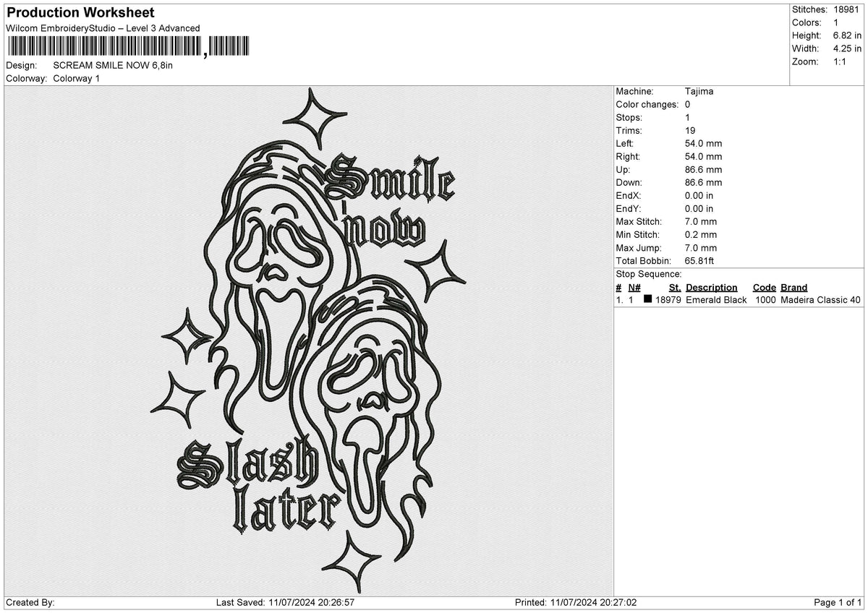Select the "Wilcom EmbroideryStudio – Level 3 Advanced" line

[x=103, y=28]
